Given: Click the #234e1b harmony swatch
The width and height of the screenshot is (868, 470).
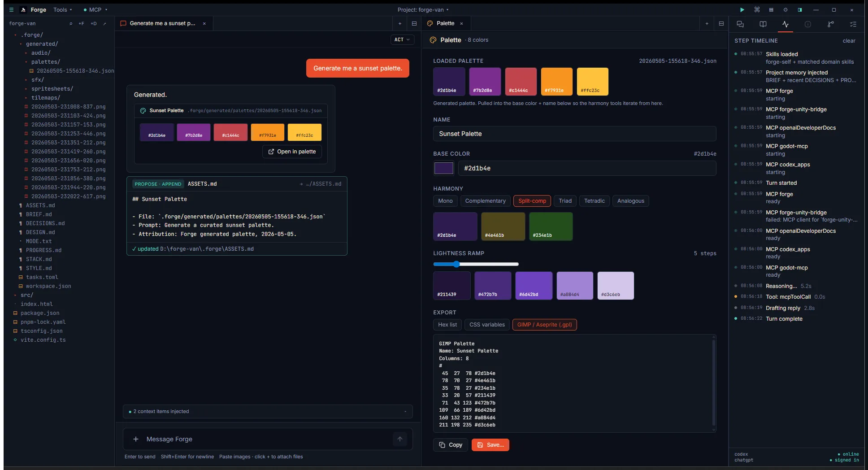Looking at the screenshot, I should tap(551, 226).
